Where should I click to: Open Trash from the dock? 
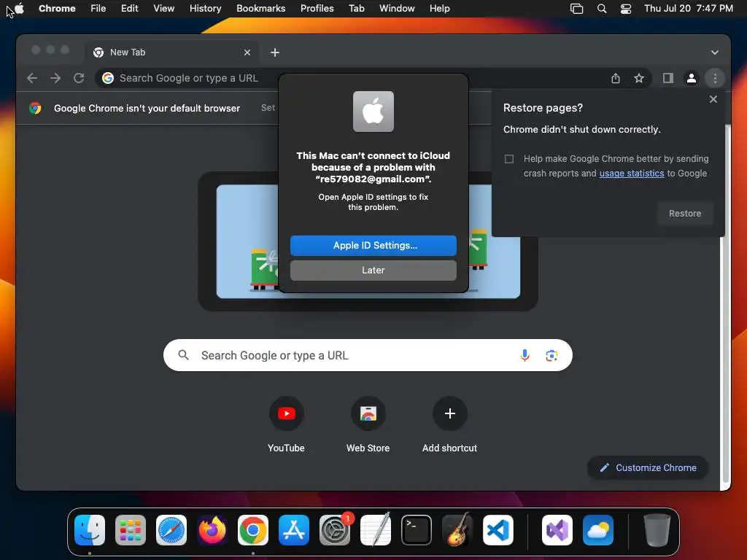[657, 529]
